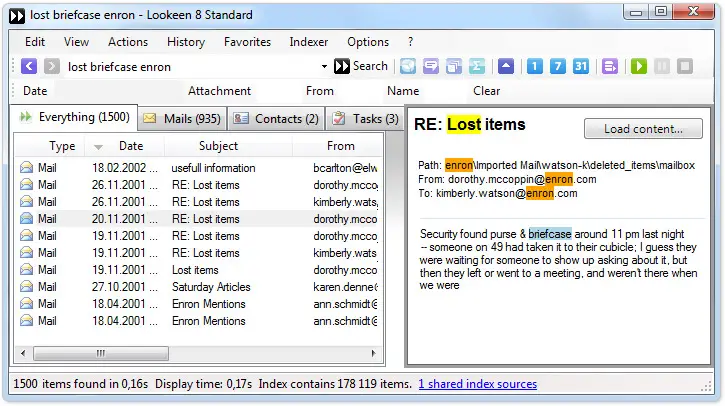The height and width of the screenshot is (406, 725).
Task: Click the From filter in filter bar
Action: coord(319,91)
